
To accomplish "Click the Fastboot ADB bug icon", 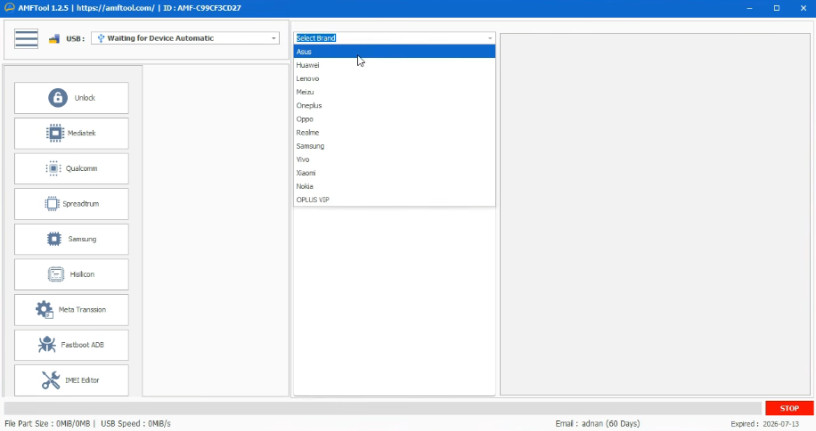I will (47, 345).
